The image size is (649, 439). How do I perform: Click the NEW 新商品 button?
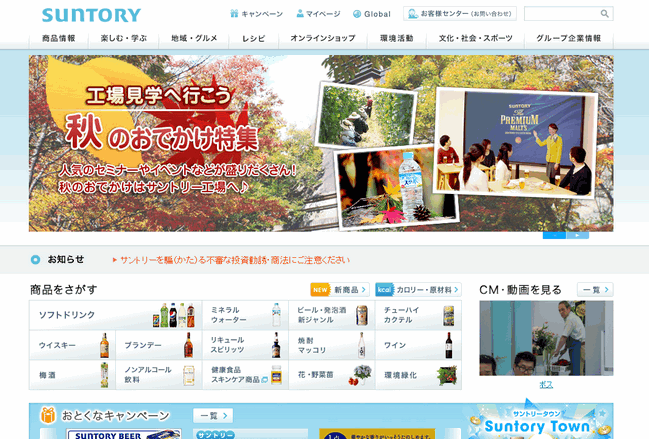tap(339, 290)
